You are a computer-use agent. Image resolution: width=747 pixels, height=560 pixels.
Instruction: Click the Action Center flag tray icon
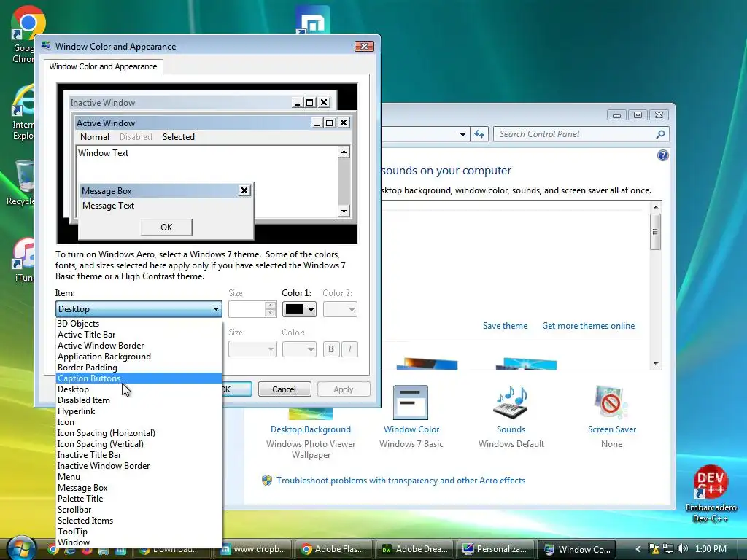click(x=654, y=549)
